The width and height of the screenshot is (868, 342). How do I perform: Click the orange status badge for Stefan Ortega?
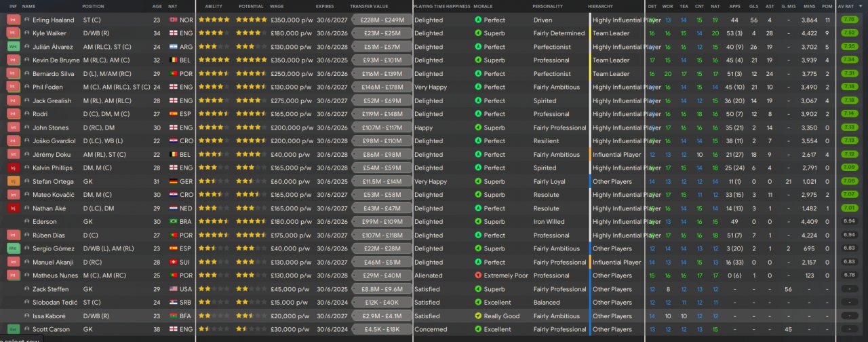click(14, 181)
